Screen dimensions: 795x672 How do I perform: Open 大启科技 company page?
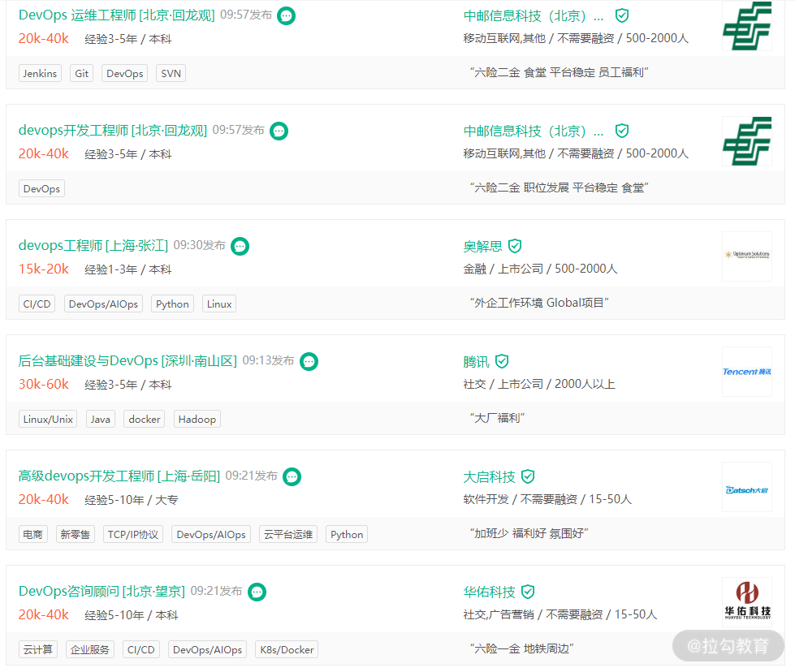pyautogui.click(x=489, y=476)
